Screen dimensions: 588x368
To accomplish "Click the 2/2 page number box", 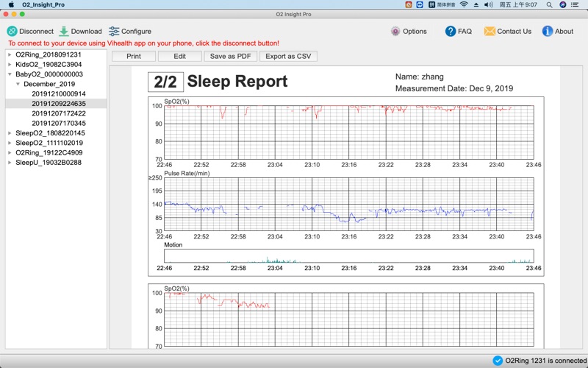I will pyautogui.click(x=165, y=82).
